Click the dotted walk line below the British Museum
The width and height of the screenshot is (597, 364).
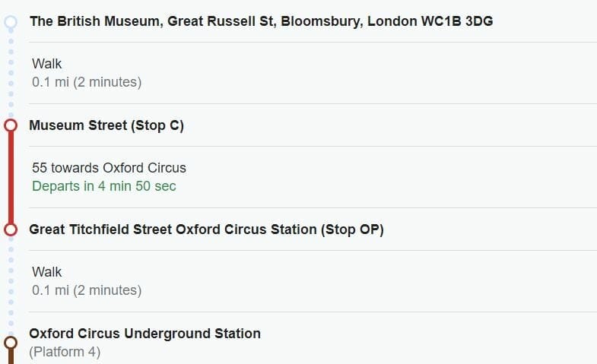click(11, 74)
